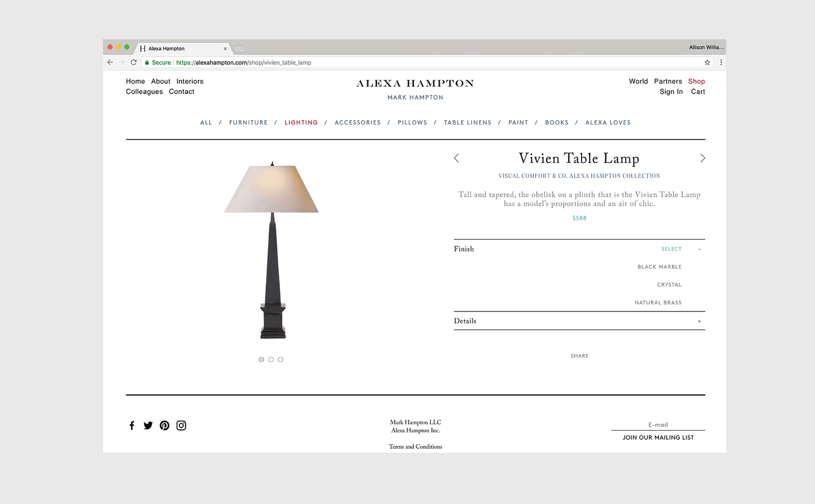Click MARK HAMPTON under the logo
This screenshot has width=815, height=504.
pyautogui.click(x=415, y=98)
